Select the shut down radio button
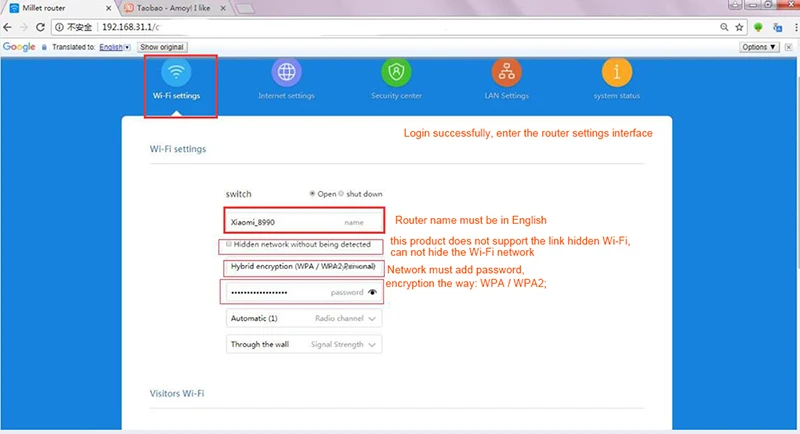This screenshot has width=800, height=434. [x=341, y=194]
